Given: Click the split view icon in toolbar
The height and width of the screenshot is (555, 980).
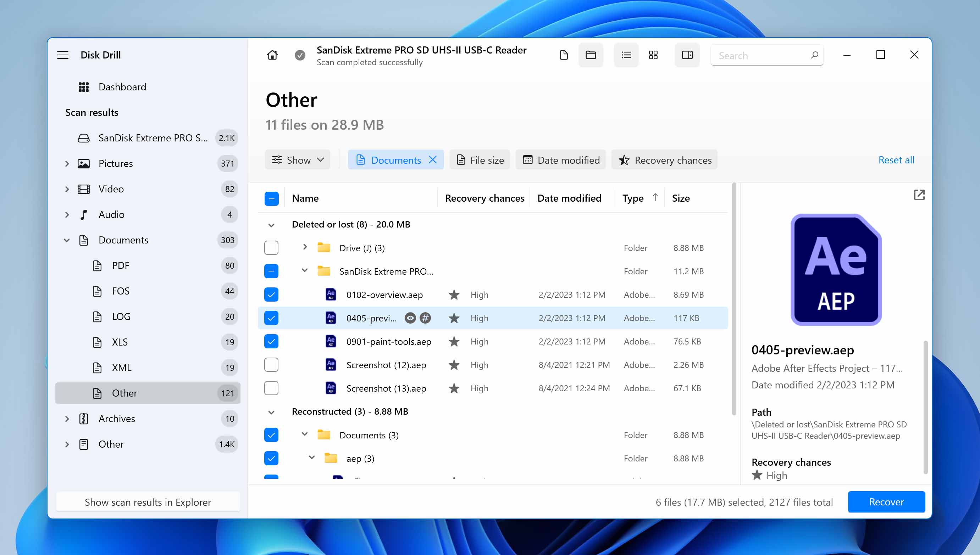Looking at the screenshot, I should coord(687,55).
